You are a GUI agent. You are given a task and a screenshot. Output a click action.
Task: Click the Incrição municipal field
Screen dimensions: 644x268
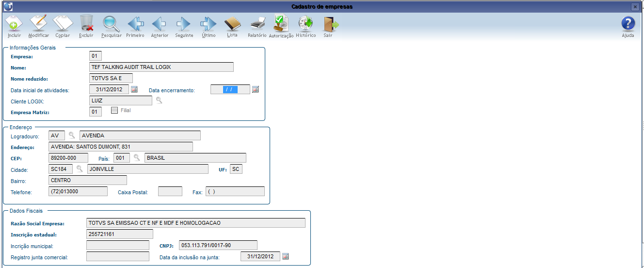pyautogui.click(x=118, y=245)
